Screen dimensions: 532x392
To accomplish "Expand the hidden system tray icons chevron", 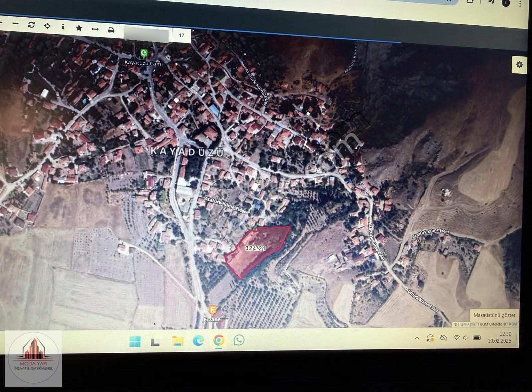I will tap(417, 338).
